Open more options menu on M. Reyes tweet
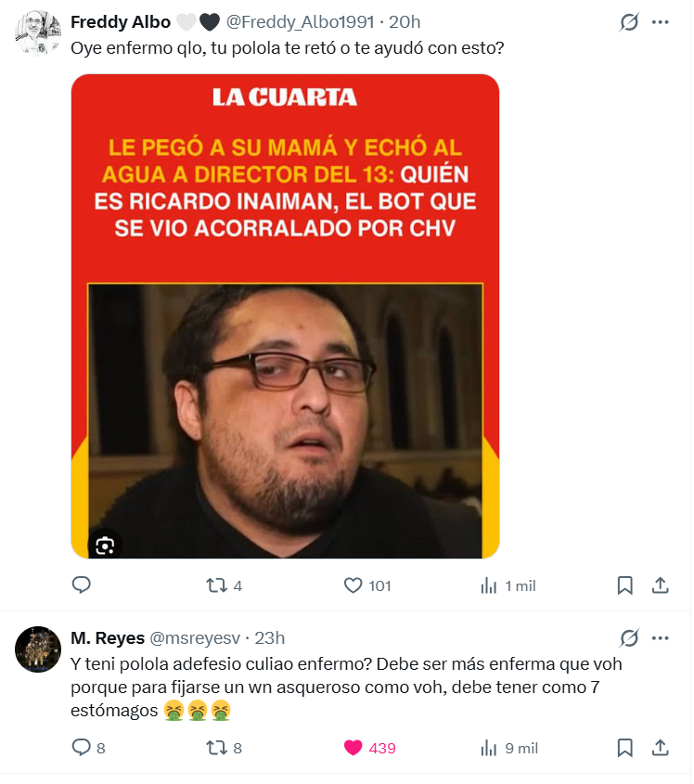Screen dimensions: 694x784 660,638
